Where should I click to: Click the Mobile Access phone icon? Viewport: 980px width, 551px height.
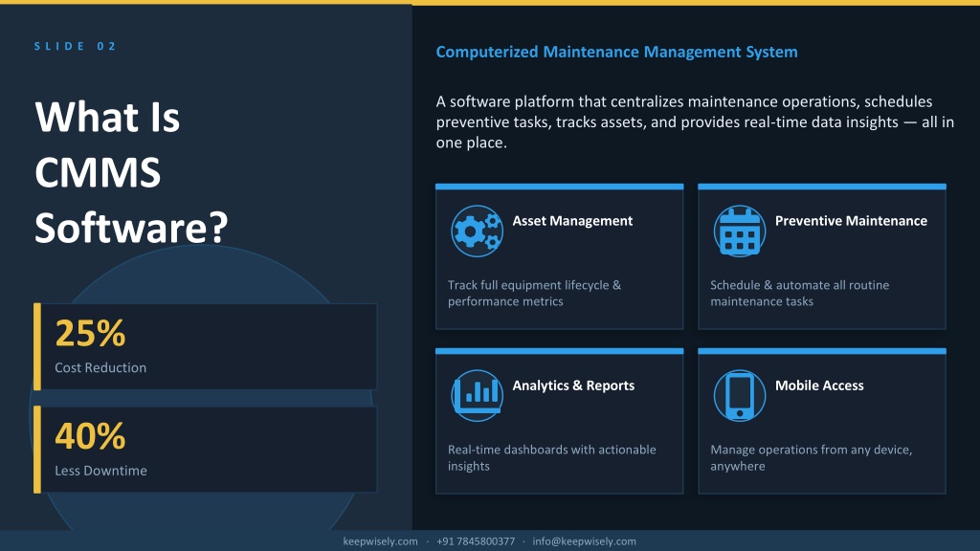click(x=740, y=395)
